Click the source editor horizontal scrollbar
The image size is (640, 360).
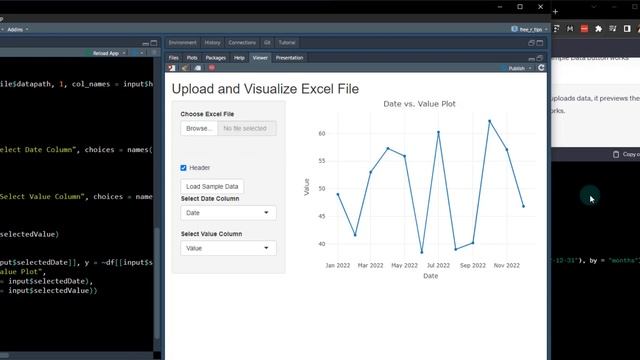coord(5,356)
